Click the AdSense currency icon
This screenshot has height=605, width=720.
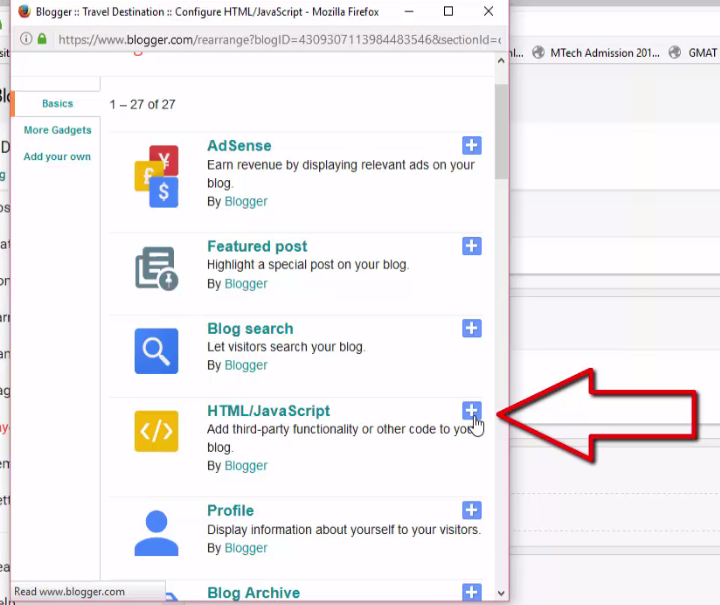(156, 177)
